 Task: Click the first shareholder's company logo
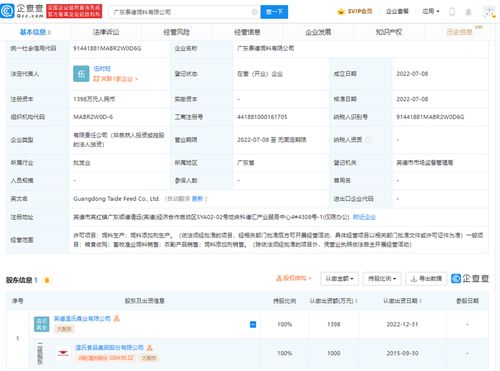pyautogui.click(x=42, y=324)
